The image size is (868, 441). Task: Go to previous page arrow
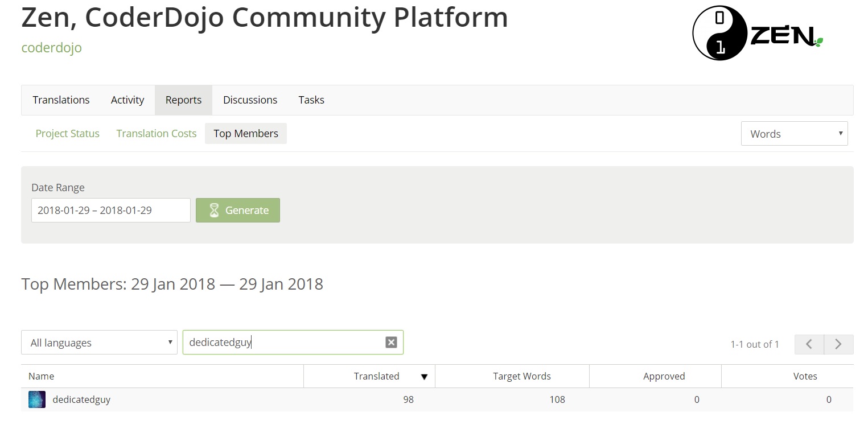pos(809,344)
